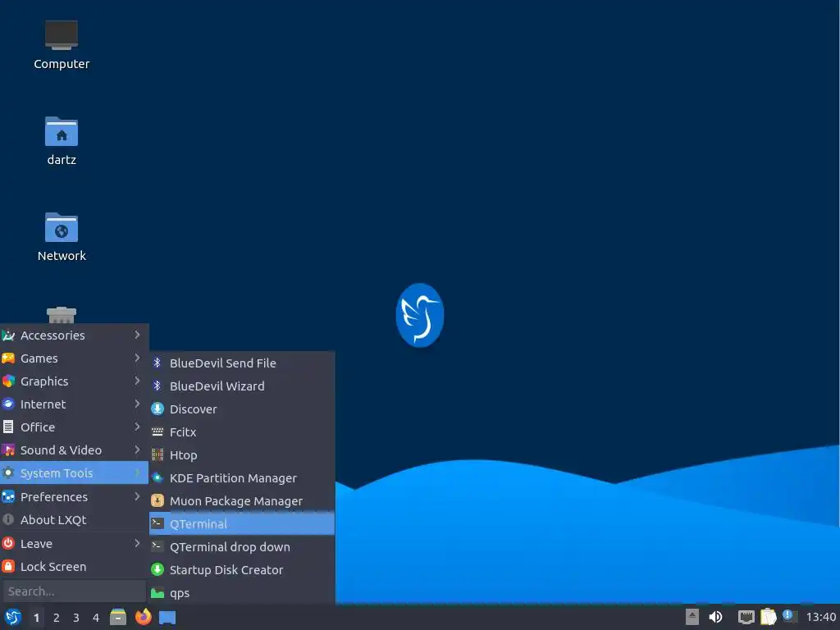Click the dartz label on the desktop
Image resolution: width=840 pixels, height=630 pixels.
click(x=62, y=160)
